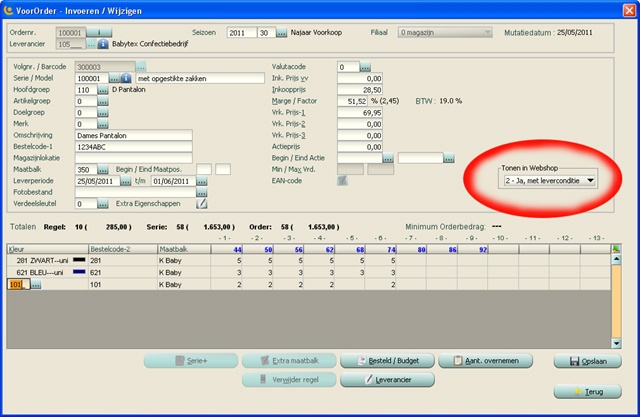The image size is (640, 417).
Task: Click the Marge field 51,52
Action: click(x=353, y=101)
